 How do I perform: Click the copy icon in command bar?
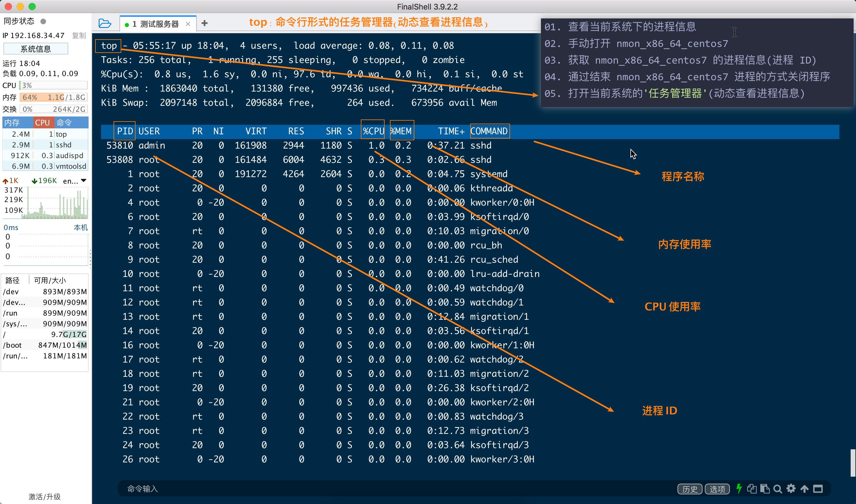(x=752, y=489)
